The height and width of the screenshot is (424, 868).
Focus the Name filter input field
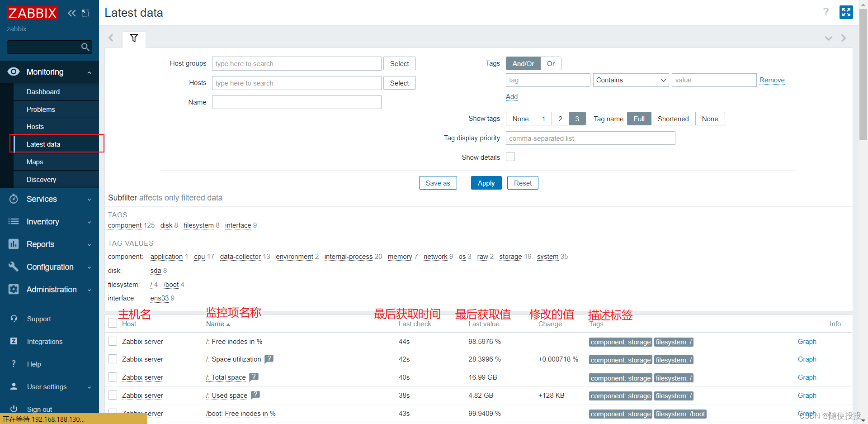[x=297, y=102]
